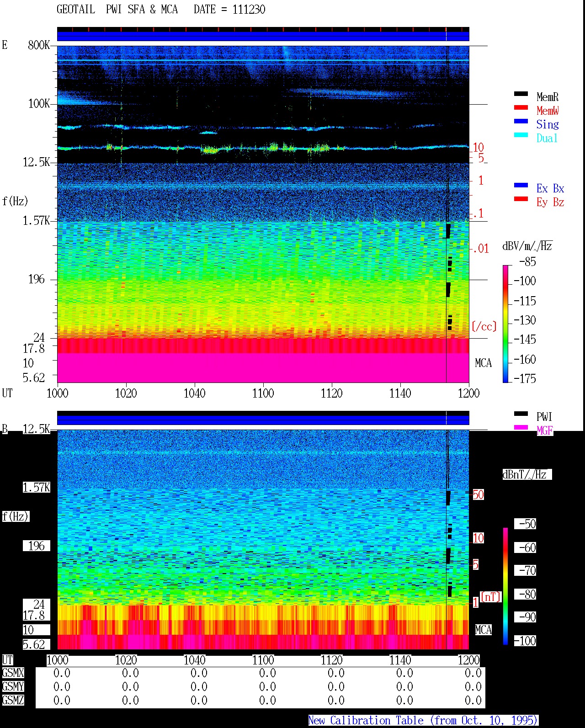
Task: Click the blue mode status bar above E panel
Action: coord(263,36)
